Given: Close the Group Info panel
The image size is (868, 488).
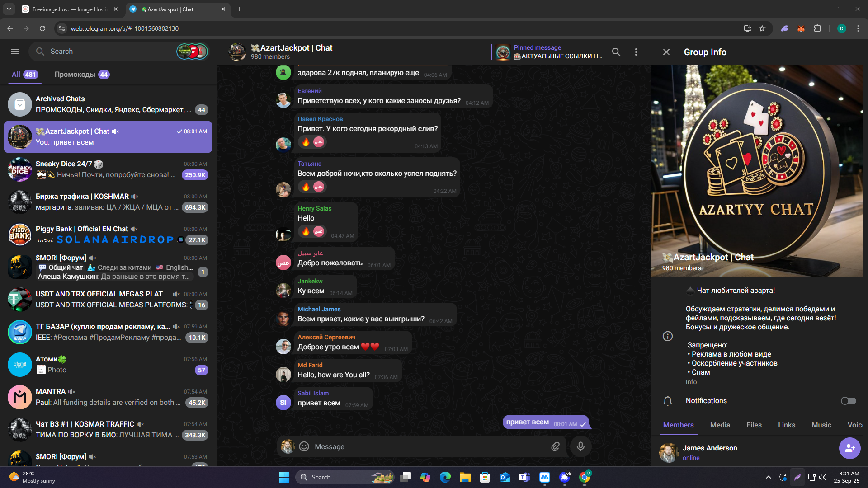Looking at the screenshot, I should tap(666, 52).
